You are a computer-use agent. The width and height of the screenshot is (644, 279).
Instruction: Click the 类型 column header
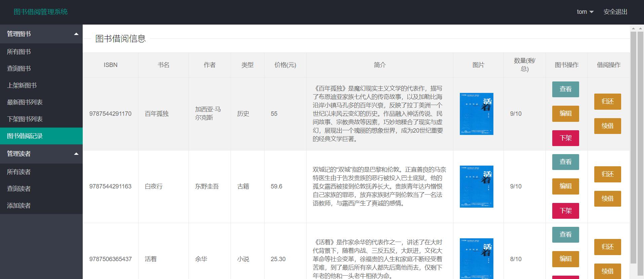click(247, 65)
